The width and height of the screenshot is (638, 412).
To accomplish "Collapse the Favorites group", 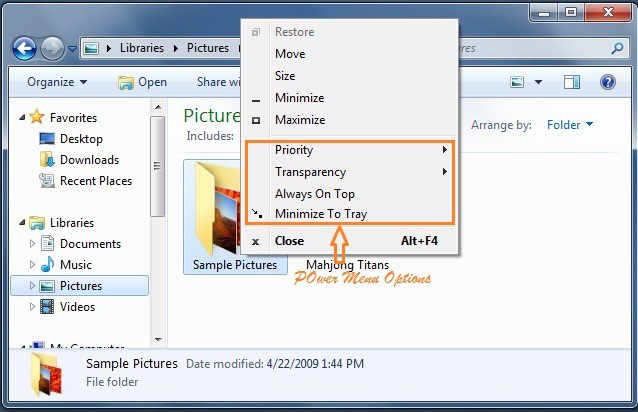I will [22, 118].
